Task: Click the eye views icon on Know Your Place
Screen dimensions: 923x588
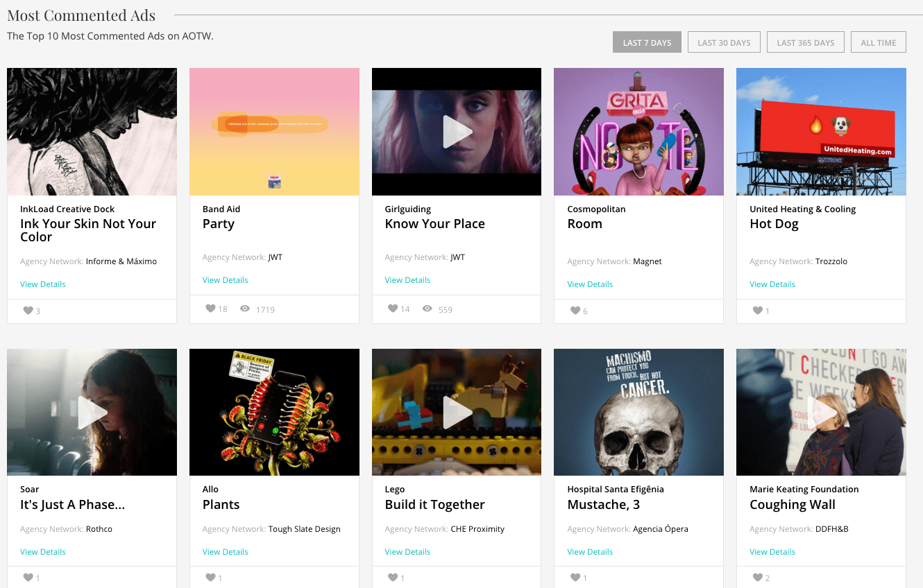Action: click(427, 309)
